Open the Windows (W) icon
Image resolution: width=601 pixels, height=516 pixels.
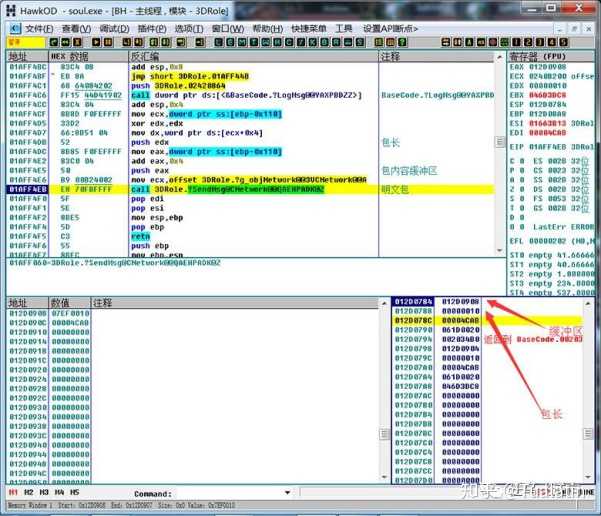(266, 42)
